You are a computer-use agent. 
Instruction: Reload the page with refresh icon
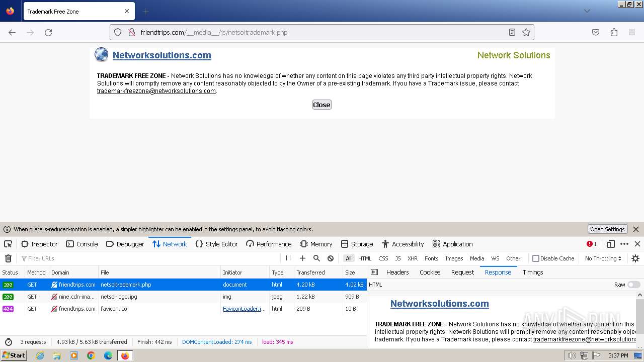click(48, 32)
